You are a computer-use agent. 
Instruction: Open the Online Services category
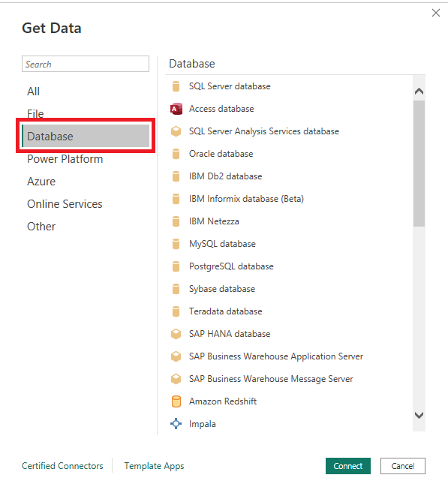tap(65, 204)
